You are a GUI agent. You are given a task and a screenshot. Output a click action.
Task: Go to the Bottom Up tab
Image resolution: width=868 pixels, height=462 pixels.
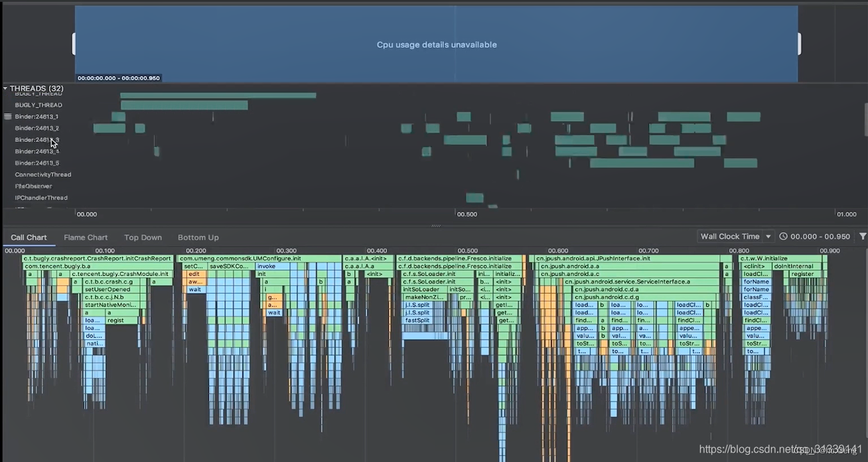[x=198, y=237]
